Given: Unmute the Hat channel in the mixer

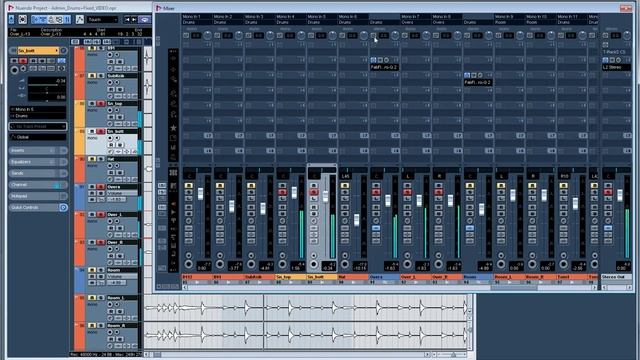Looking at the screenshot, I should (345, 186).
